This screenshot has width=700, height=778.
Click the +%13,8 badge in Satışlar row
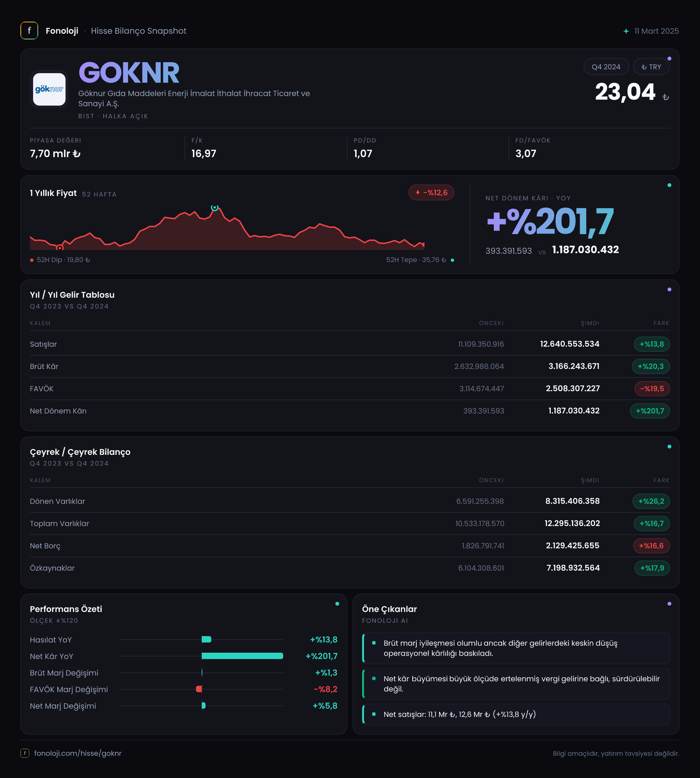pyautogui.click(x=652, y=344)
